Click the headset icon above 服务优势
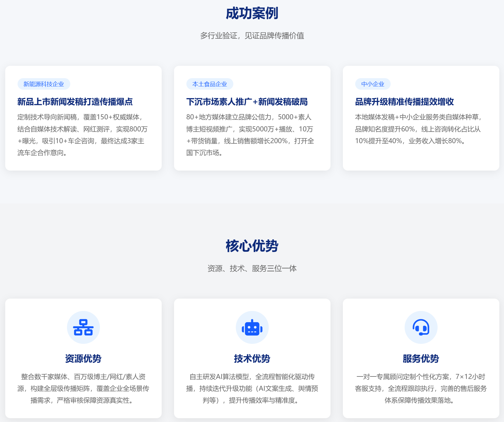 [x=421, y=327]
